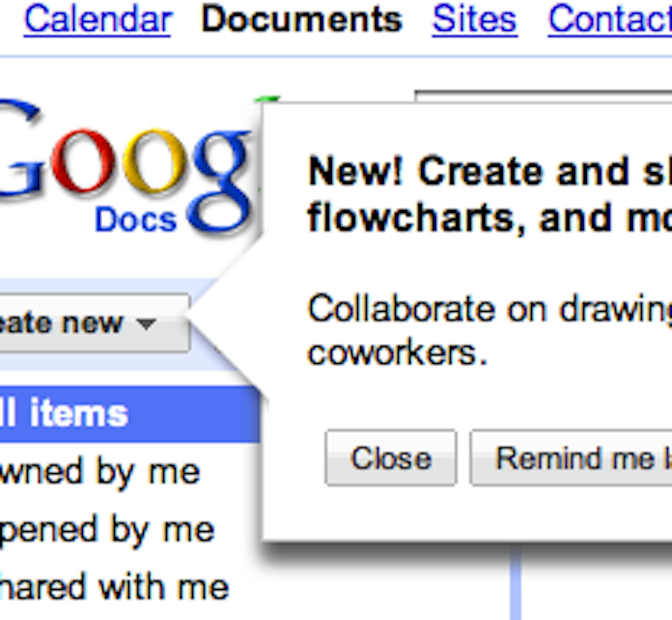Focus the search box above the popup
Image resolution: width=672 pixels, height=620 pixels.
(x=543, y=96)
